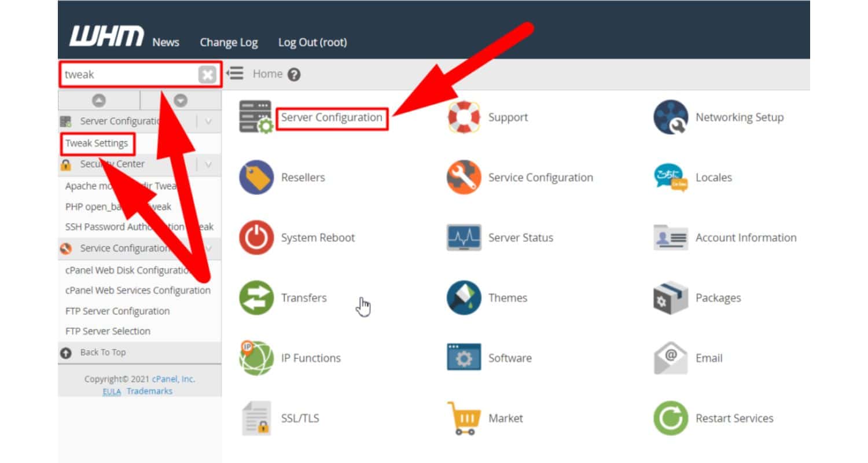Open the Server Configuration gear-server icon
The width and height of the screenshot is (868, 463).
(256, 117)
